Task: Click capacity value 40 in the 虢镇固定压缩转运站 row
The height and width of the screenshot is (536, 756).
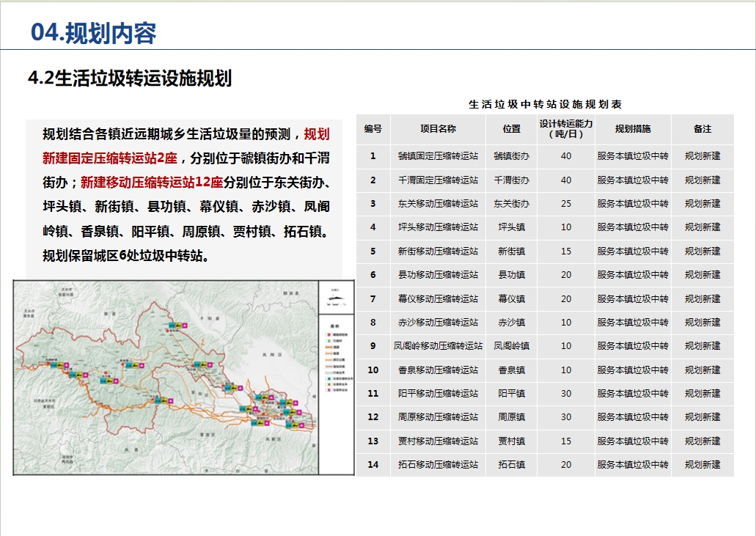Action: 566,156
